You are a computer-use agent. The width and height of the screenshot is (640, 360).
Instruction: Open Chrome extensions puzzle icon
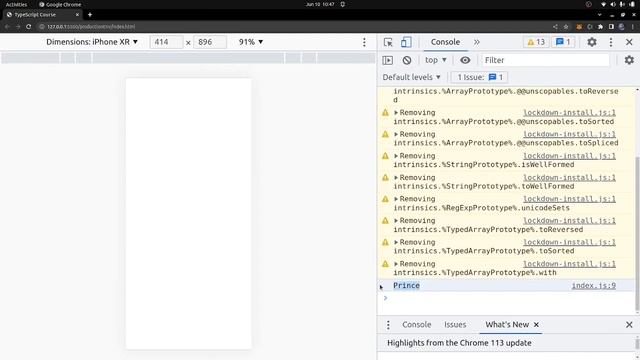(x=600, y=27)
